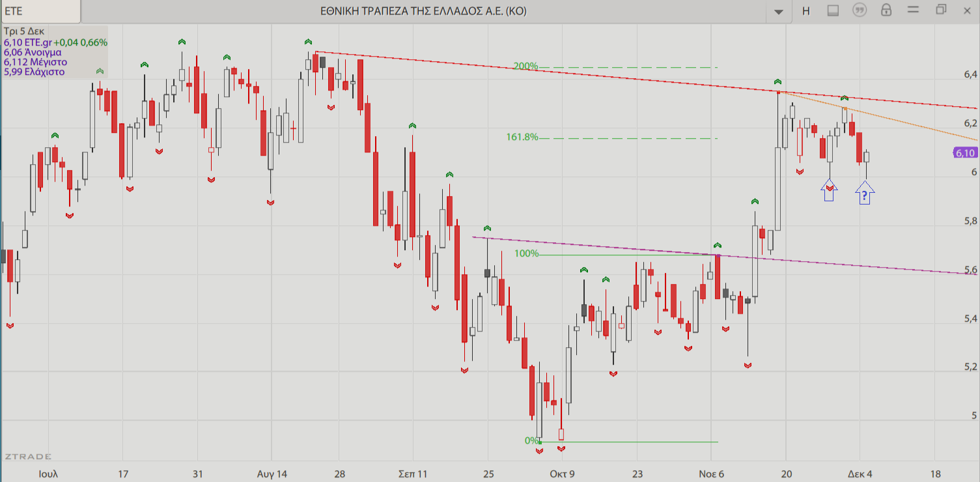
Task: Click the 6,4 price axis label
Action: [x=970, y=75]
